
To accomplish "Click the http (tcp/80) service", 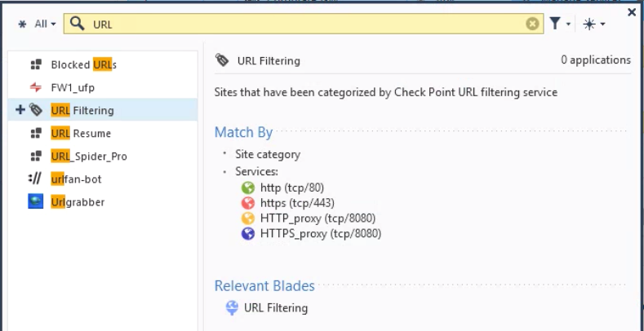I will [292, 188].
